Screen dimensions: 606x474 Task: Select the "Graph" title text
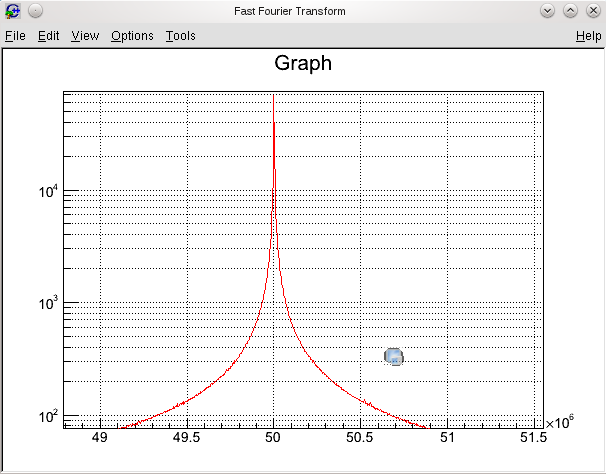[x=302, y=64]
